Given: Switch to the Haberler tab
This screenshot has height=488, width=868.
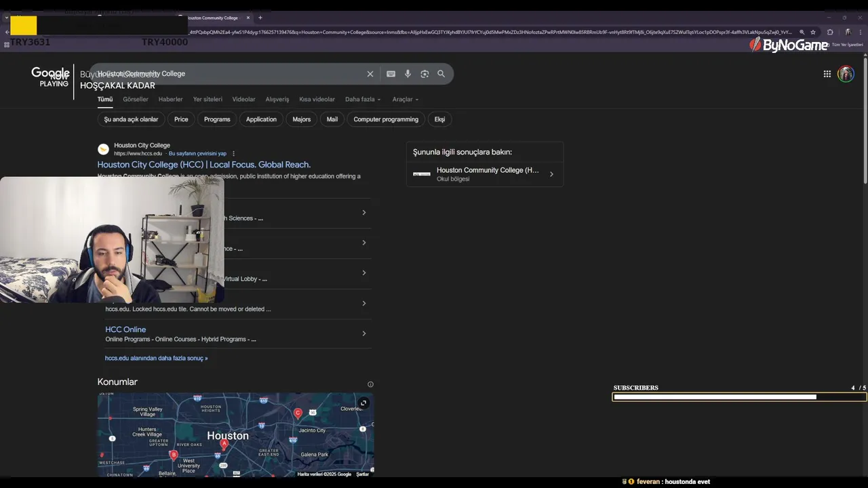Looking at the screenshot, I should click(x=171, y=99).
